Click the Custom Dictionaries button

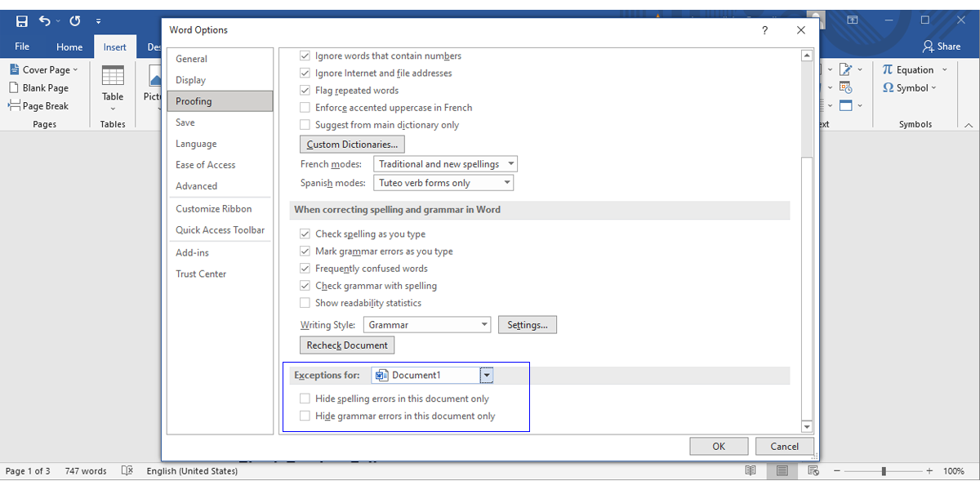[352, 145]
